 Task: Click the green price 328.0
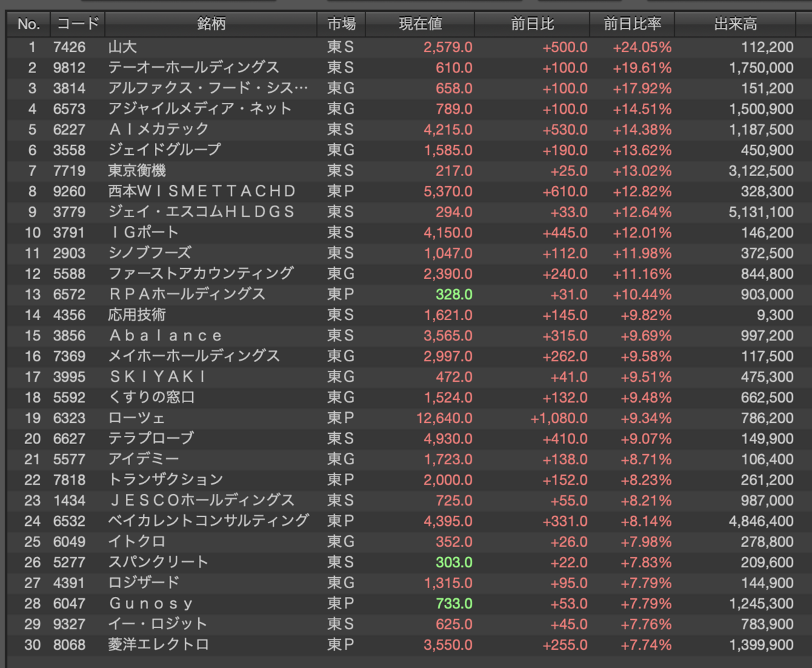pyautogui.click(x=454, y=294)
